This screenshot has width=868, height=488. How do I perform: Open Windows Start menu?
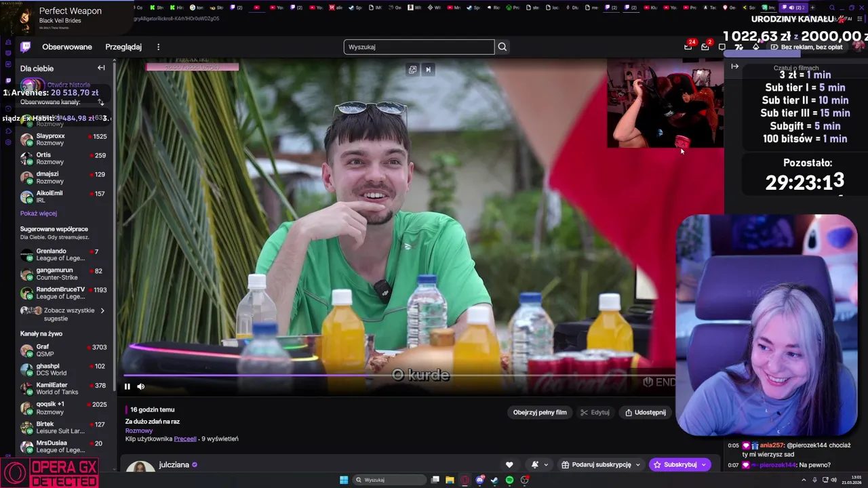(344, 480)
